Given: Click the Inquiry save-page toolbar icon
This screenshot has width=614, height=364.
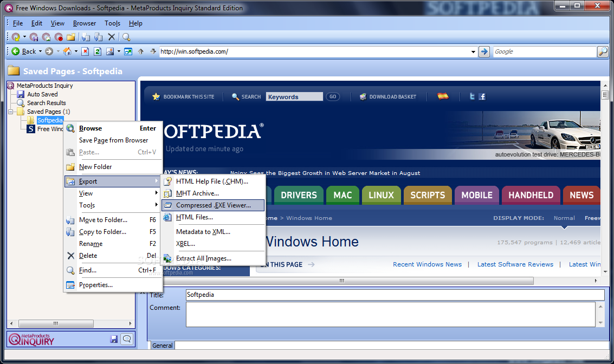Looking at the screenshot, I should [16, 37].
